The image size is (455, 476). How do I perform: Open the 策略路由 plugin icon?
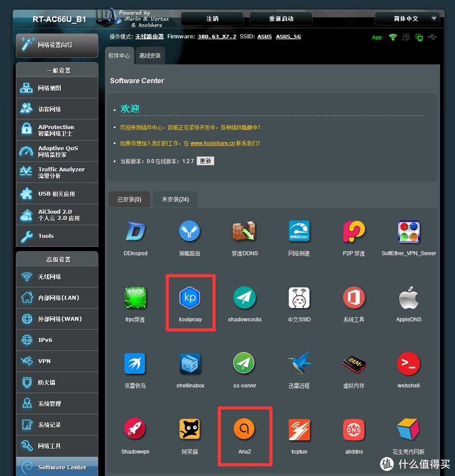tap(190, 231)
